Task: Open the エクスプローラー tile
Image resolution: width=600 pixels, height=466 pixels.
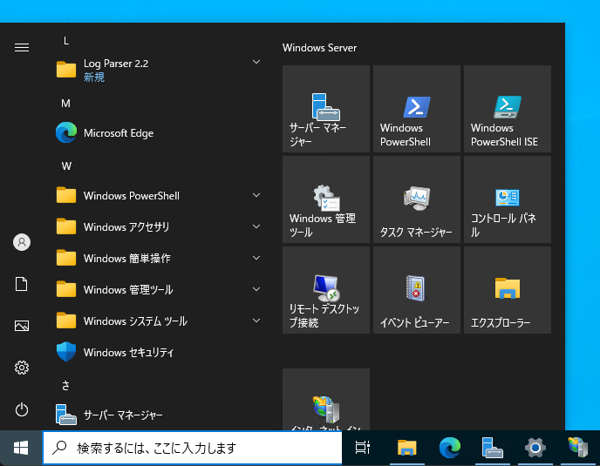Action: (x=507, y=290)
